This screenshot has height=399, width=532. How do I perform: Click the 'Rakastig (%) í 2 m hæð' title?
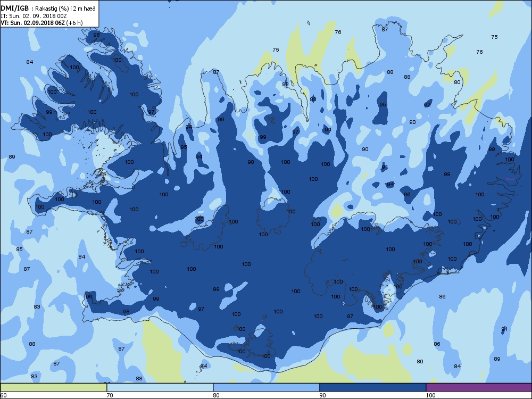click(x=65, y=9)
